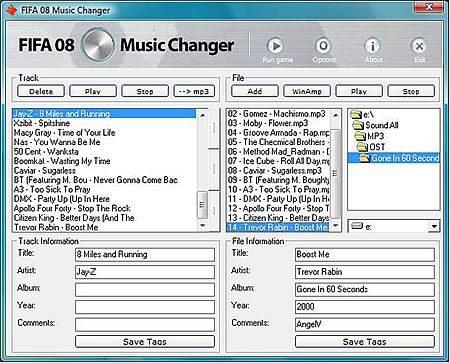Click Track Information Title field

[x=145, y=255]
